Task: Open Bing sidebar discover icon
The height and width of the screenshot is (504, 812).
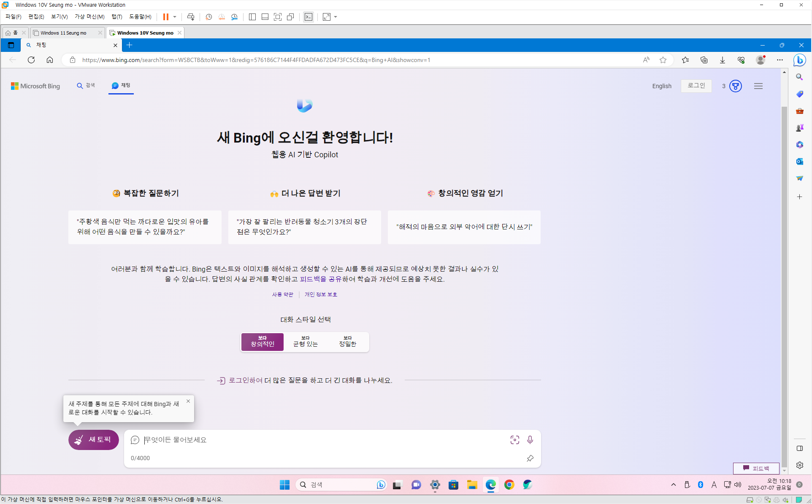Action: pos(799,60)
